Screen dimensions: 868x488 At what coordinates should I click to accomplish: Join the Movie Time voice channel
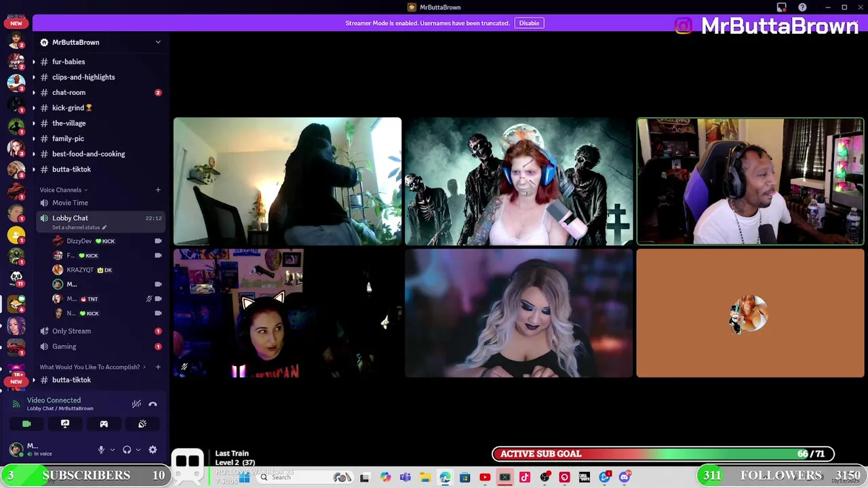[x=101, y=203]
